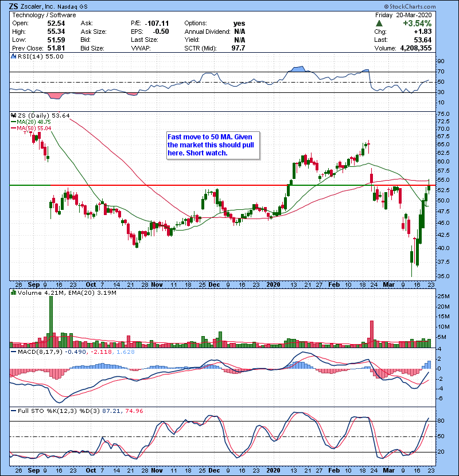Click the stochastic %D value 74.96
The height and width of the screenshot is (476, 459).
point(134,411)
